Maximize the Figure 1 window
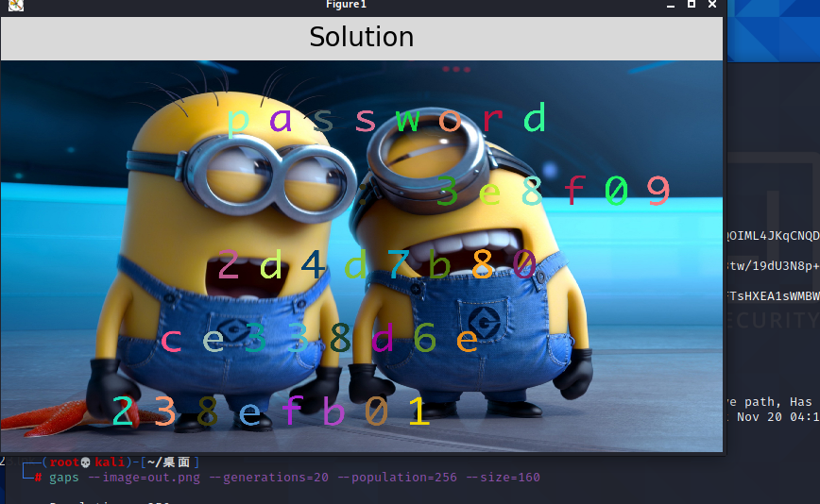This screenshot has height=504, width=820. pyautogui.click(x=692, y=4)
